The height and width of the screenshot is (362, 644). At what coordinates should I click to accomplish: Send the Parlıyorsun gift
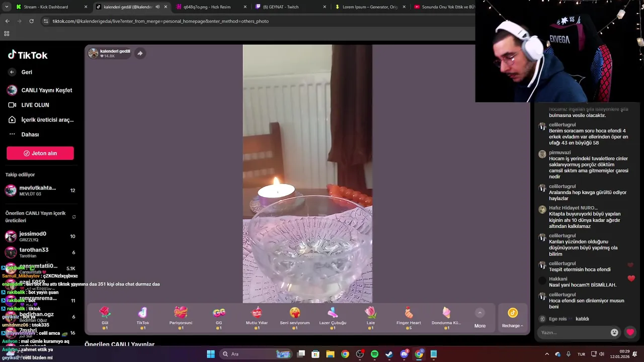[x=181, y=319]
